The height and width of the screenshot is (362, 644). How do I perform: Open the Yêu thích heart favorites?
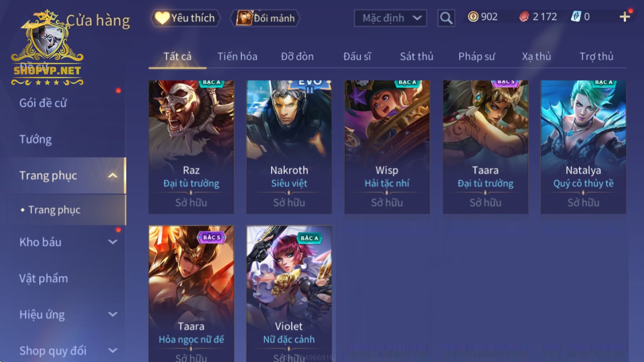pyautogui.click(x=186, y=18)
